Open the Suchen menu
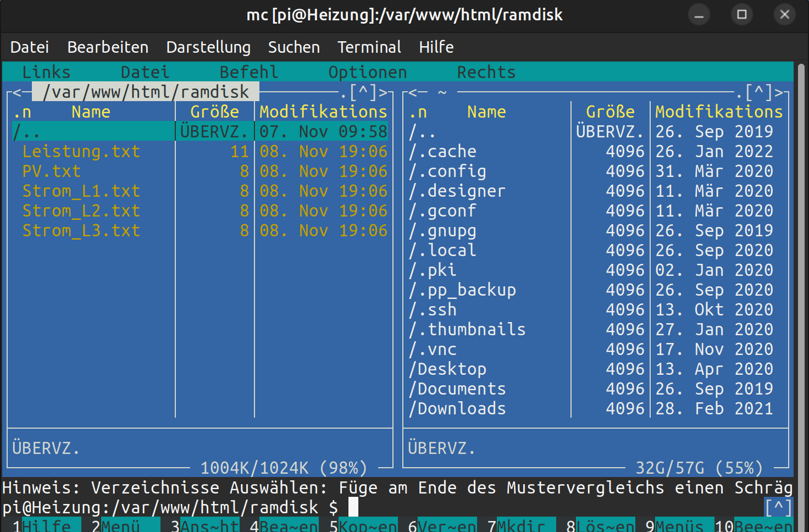Image resolution: width=809 pixels, height=532 pixels. coord(294,47)
